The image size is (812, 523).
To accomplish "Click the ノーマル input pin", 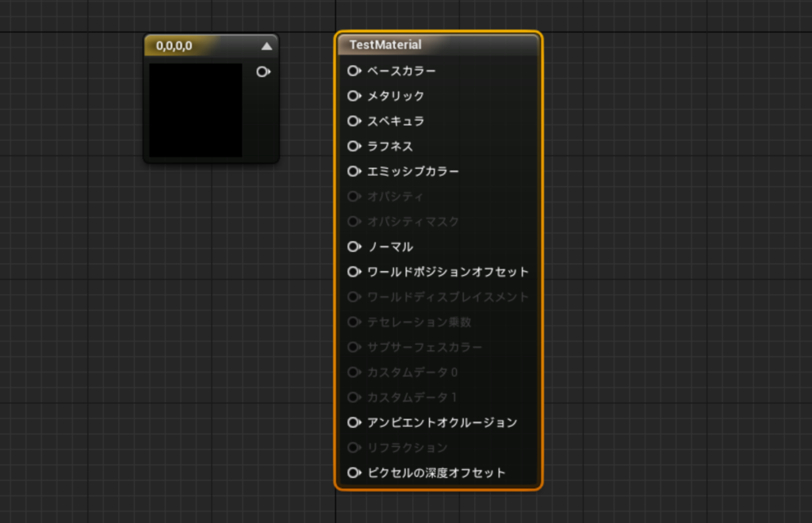I will click(x=354, y=246).
